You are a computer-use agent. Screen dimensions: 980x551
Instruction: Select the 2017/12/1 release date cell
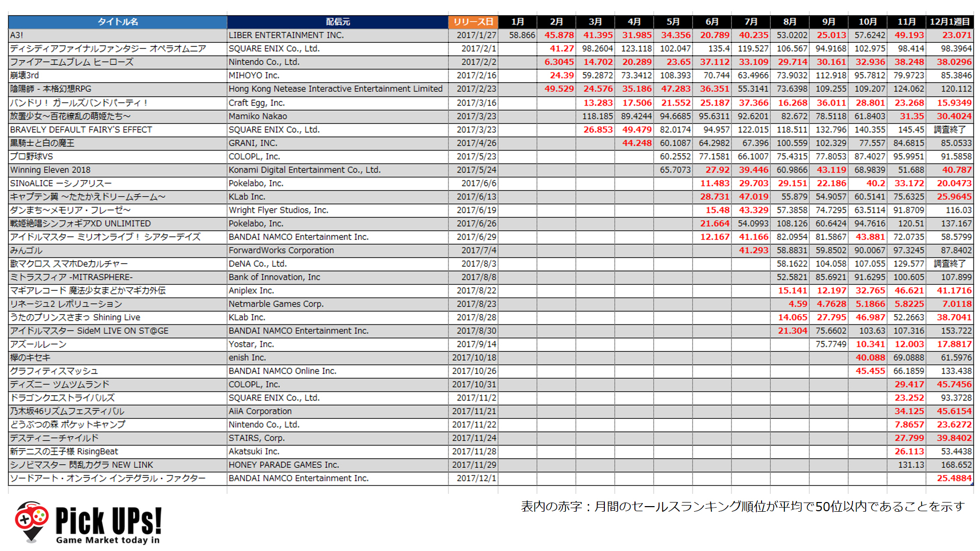tap(473, 479)
